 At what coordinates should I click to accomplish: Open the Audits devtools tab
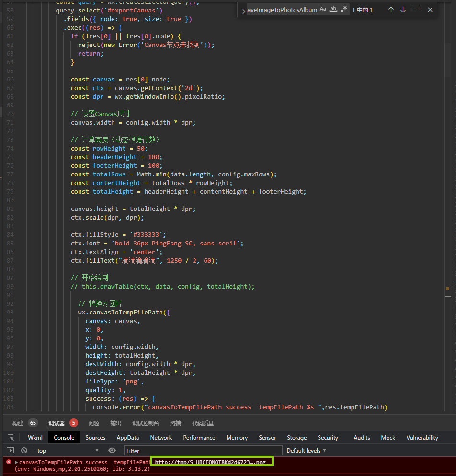pos(362,438)
